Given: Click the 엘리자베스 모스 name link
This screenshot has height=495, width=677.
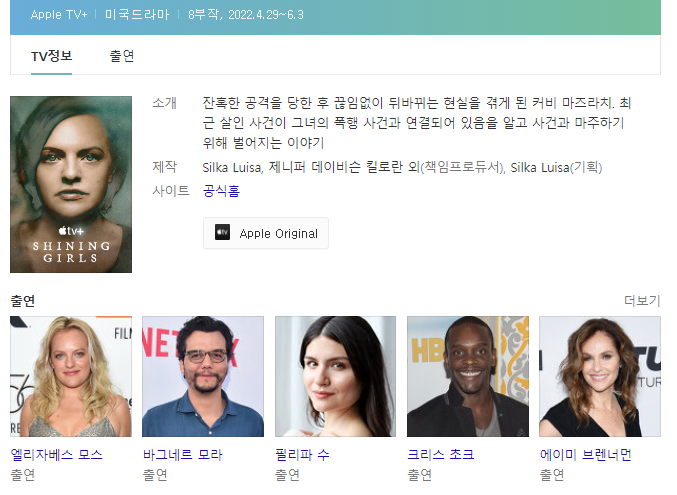Looking at the screenshot, I should (x=57, y=454).
